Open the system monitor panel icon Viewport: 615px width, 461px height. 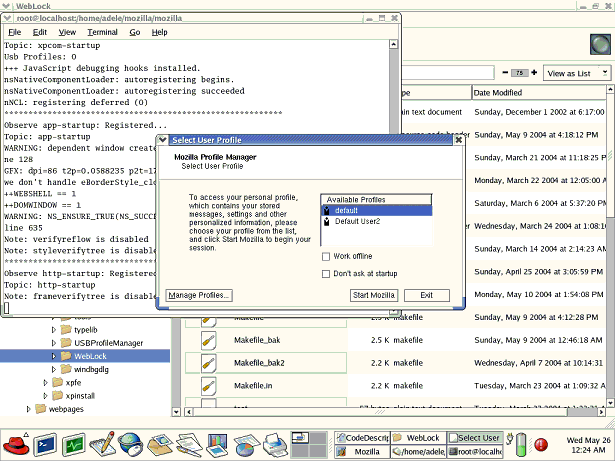point(73,445)
